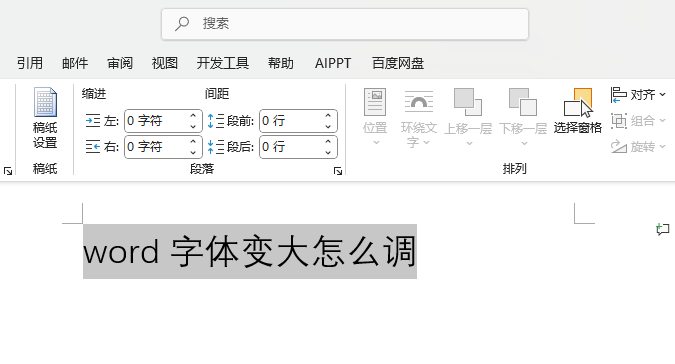Open the 帮助 help tab
Viewport: 675px width, 364px height.
click(x=281, y=63)
